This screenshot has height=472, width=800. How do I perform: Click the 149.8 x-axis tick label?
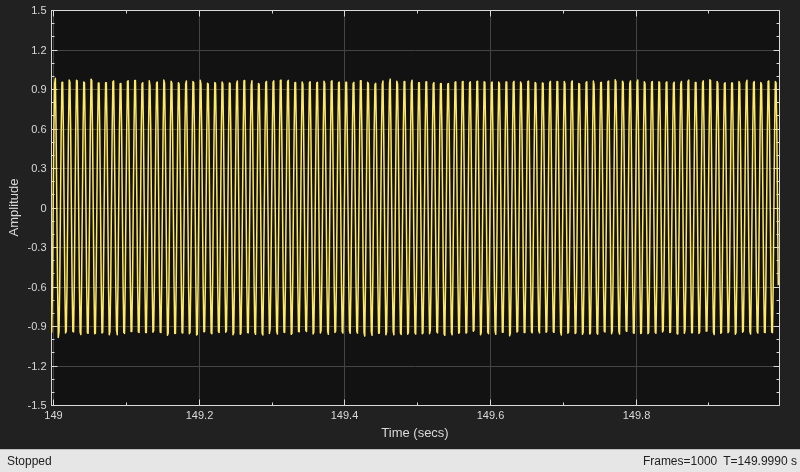[x=636, y=415]
